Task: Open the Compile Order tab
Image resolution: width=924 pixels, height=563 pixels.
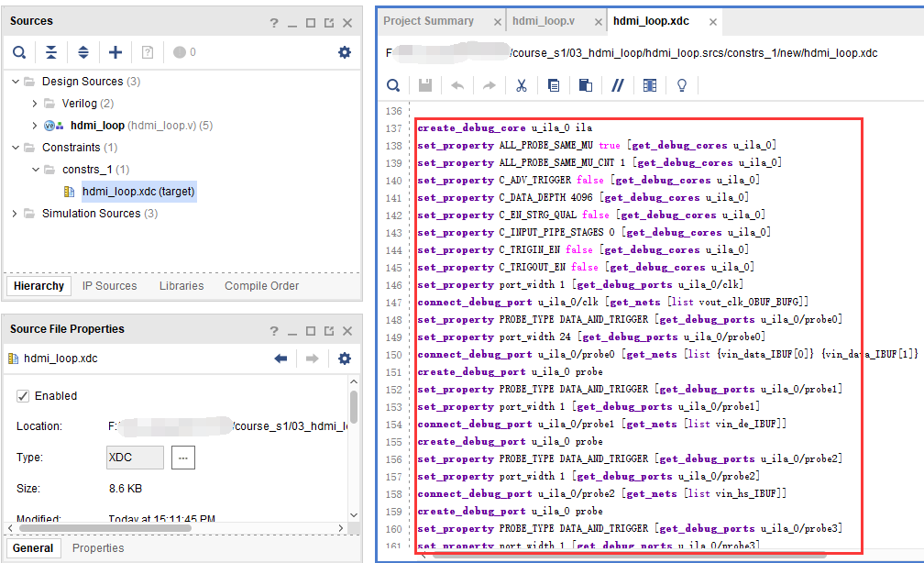Action: tap(261, 286)
